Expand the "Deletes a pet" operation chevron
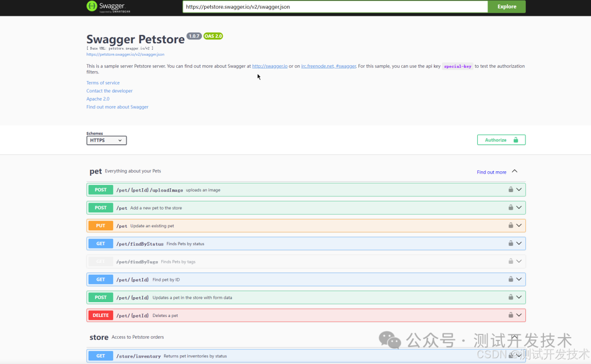 click(x=519, y=315)
